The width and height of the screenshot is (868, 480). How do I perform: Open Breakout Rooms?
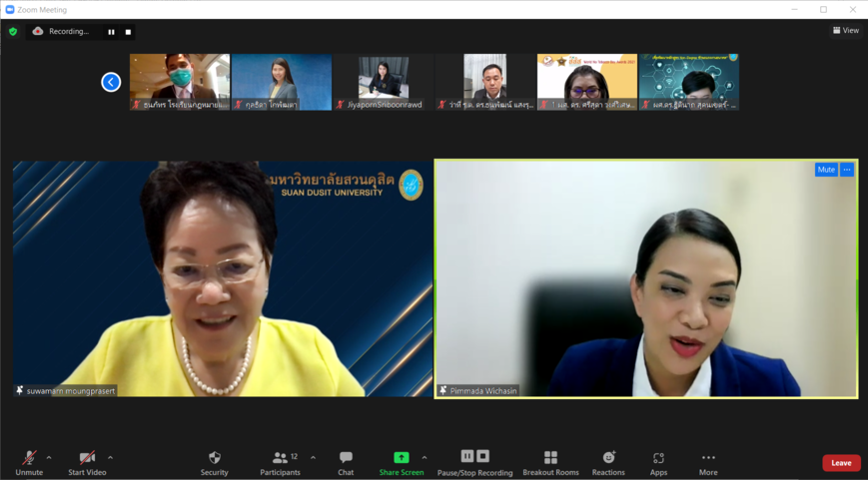[x=550, y=462]
